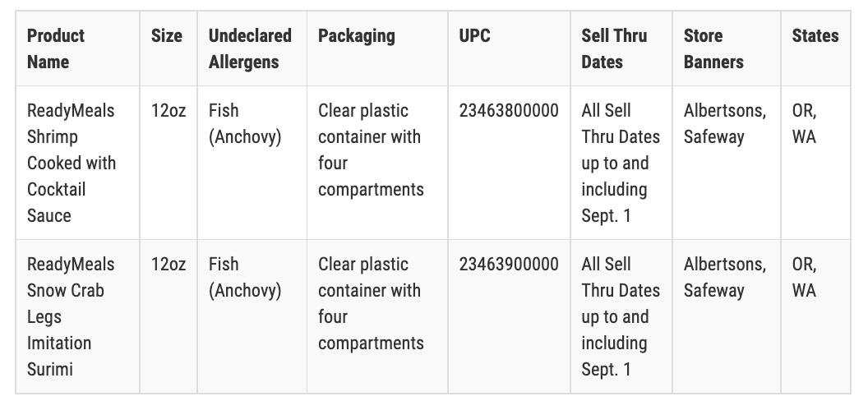Click 12oz size in shrimp row
The image size is (868, 401).
(169, 111)
